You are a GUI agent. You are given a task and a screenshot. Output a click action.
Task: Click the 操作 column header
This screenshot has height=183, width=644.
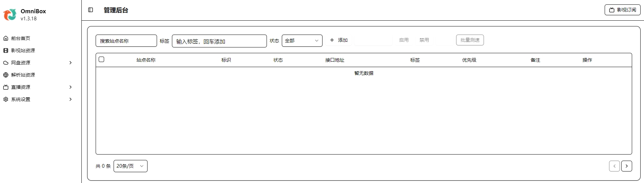pos(587,60)
